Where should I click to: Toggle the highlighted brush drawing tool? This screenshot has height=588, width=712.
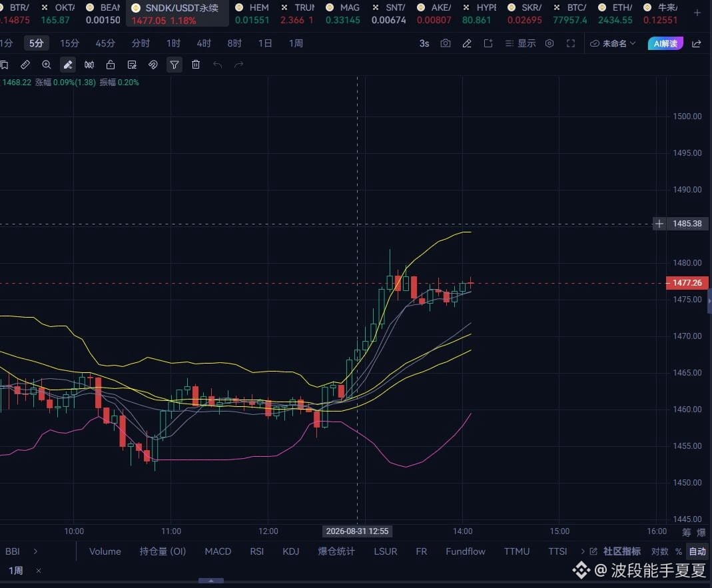point(68,65)
